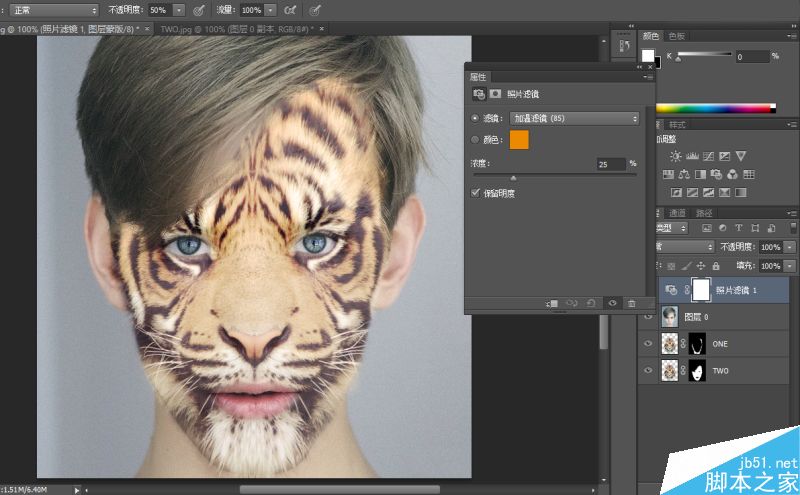800x495 pixels.
Task: Filter layers by adjustment layer icon
Action: (722, 228)
